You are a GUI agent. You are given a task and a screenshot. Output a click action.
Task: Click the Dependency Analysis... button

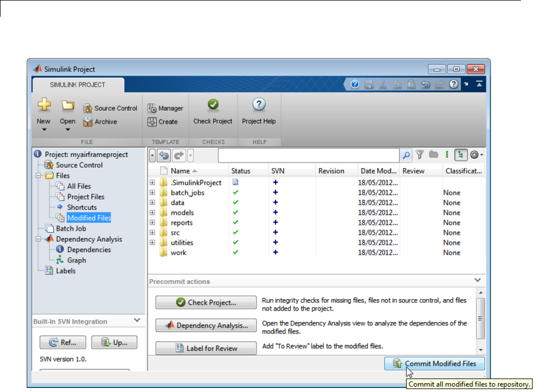coord(206,325)
